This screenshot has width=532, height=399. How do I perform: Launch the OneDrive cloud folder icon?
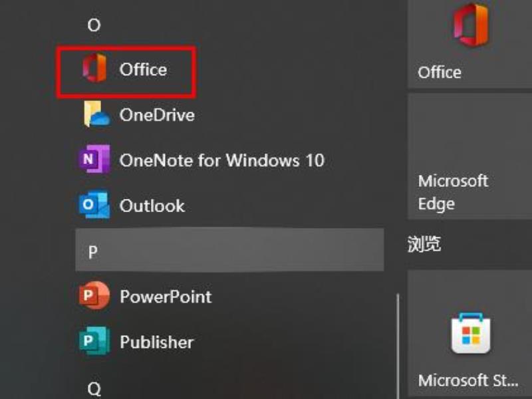pyautogui.click(x=96, y=114)
